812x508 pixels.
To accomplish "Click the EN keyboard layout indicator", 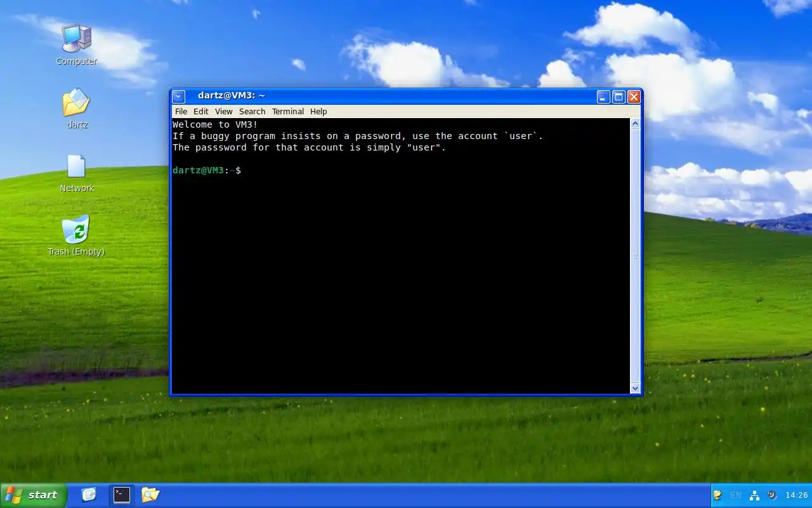I will tap(736, 495).
